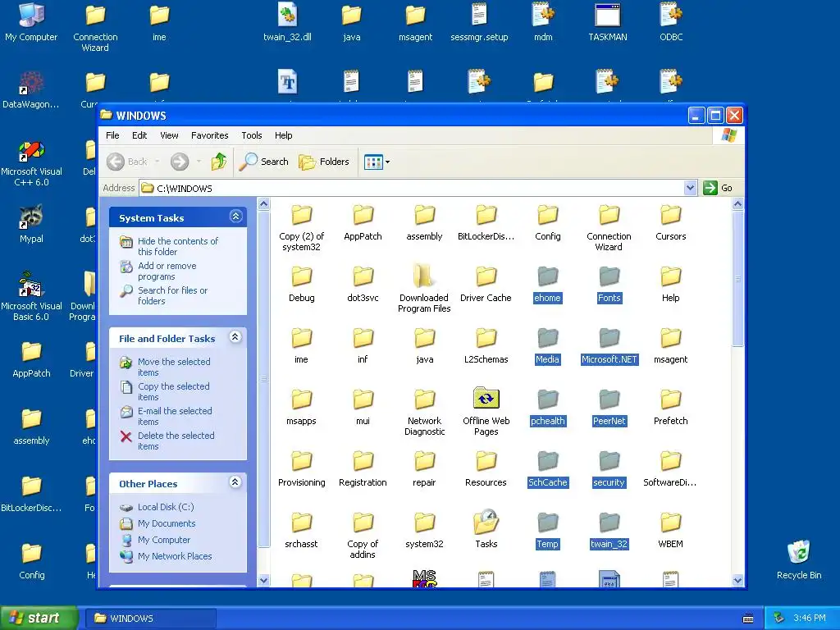Open the Back history dropdown arrow
This screenshot has width=840, height=630.
pyautogui.click(x=157, y=162)
